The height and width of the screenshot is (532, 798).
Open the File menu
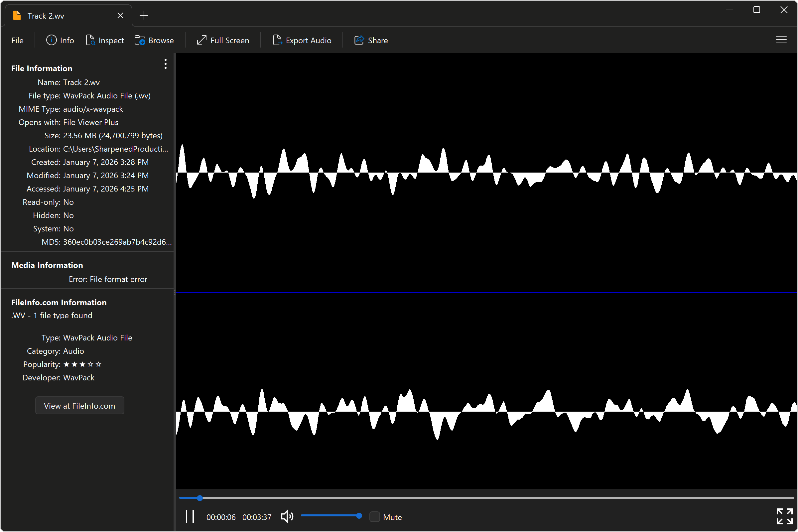tap(17, 40)
